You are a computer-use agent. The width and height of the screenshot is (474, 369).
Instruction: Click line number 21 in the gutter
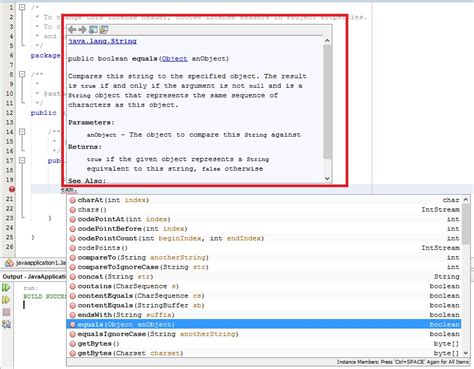[x=9, y=199]
